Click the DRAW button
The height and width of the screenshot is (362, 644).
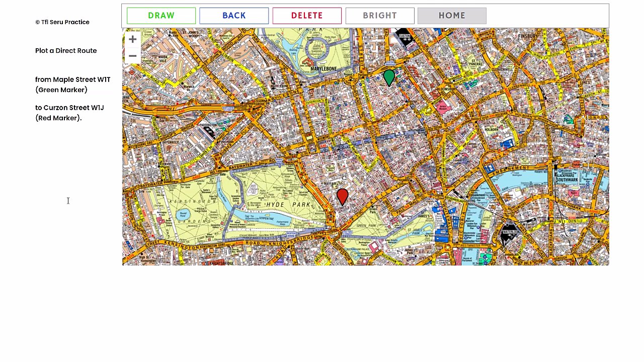click(161, 16)
